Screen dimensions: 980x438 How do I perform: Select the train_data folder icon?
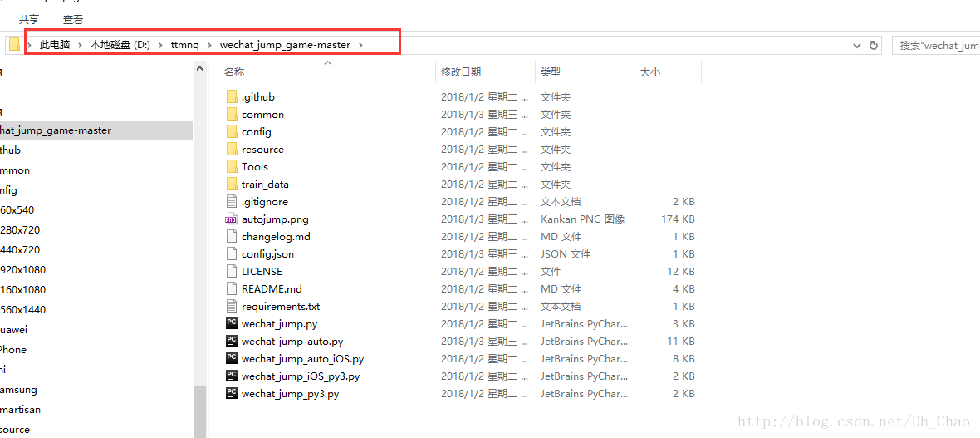point(231,185)
